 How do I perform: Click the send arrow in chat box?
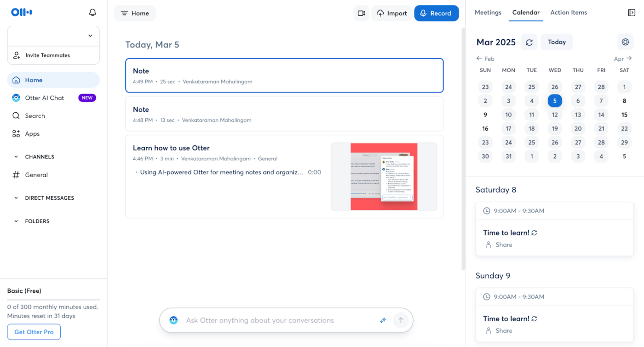pos(400,320)
